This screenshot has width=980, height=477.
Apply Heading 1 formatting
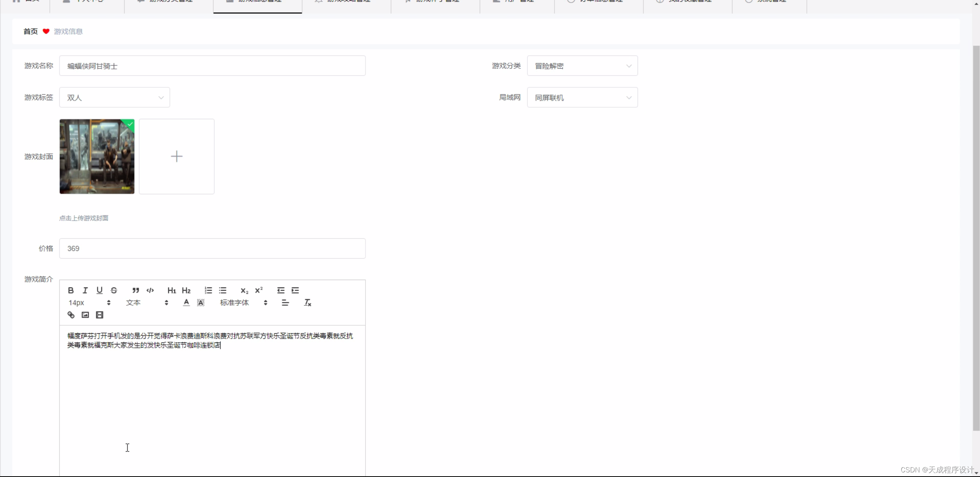[171, 290]
